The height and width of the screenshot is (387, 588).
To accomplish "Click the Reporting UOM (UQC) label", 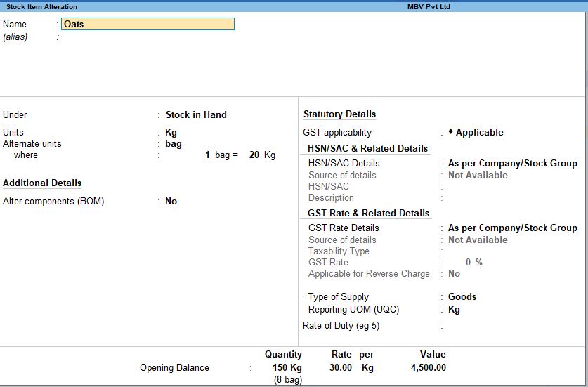I will 353,309.
